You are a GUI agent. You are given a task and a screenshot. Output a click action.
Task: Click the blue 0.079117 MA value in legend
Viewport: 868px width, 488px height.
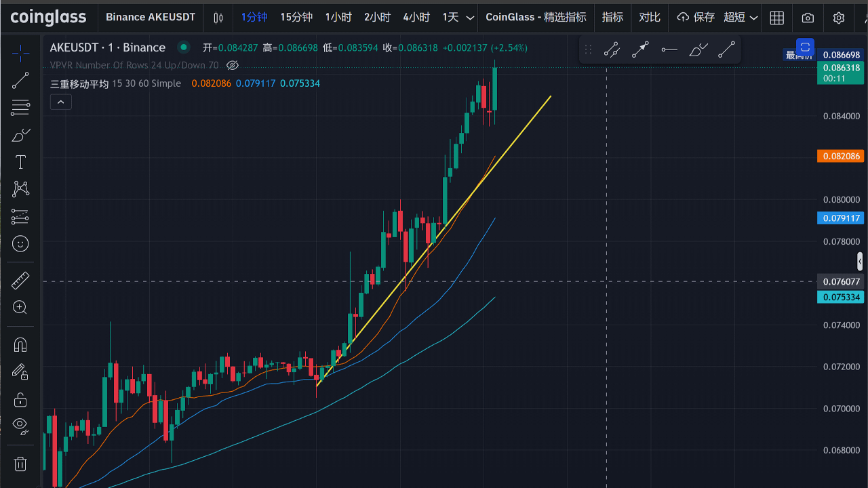click(x=256, y=83)
